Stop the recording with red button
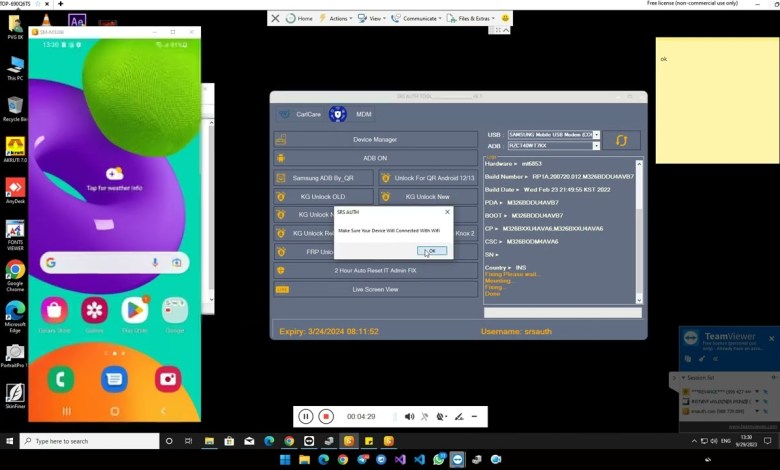Image resolution: width=780 pixels, height=470 pixels. coord(329,416)
